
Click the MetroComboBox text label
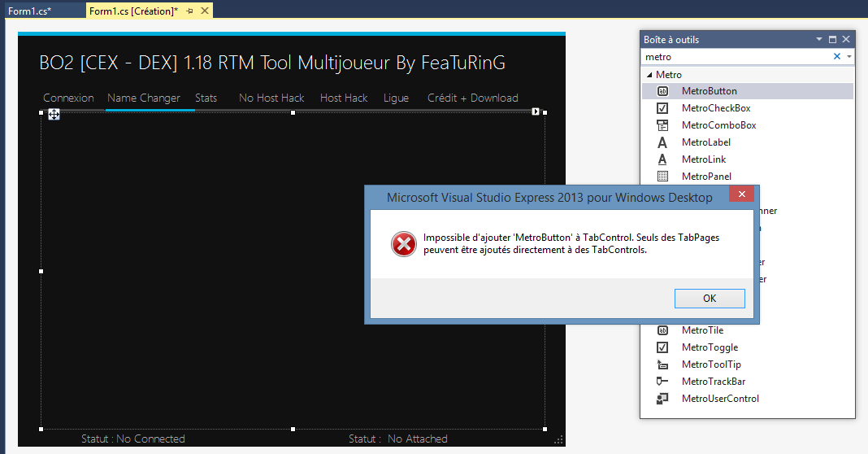(718, 125)
